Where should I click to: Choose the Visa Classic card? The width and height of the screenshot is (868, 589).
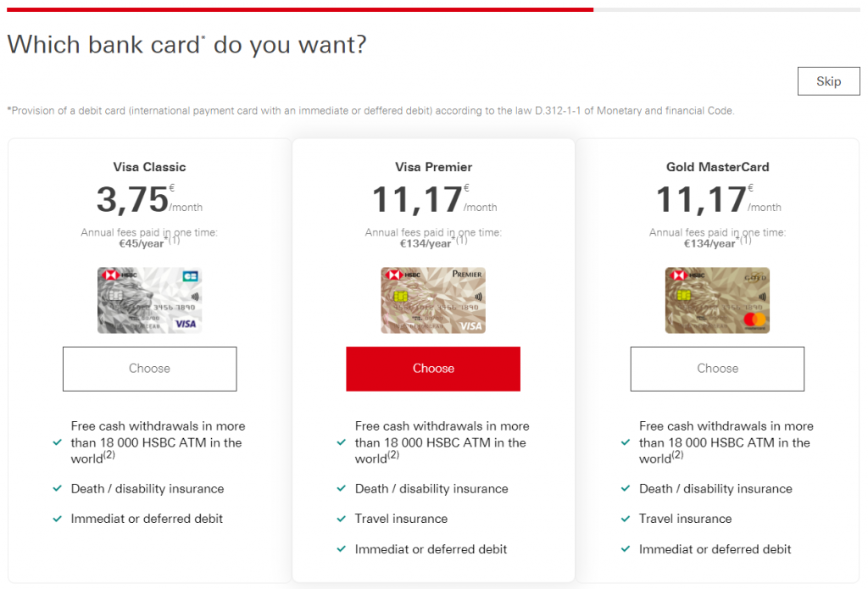149,369
